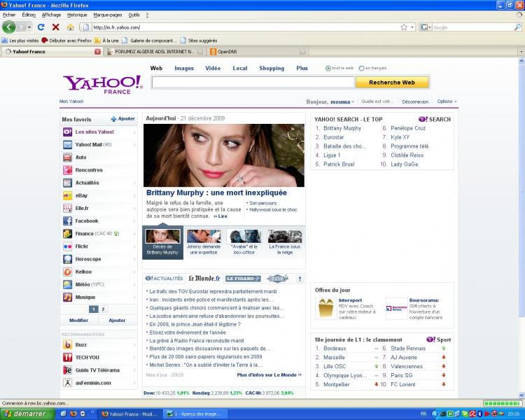
Task: Select the Le Monde.fr news tab
Action: click(204, 279)
